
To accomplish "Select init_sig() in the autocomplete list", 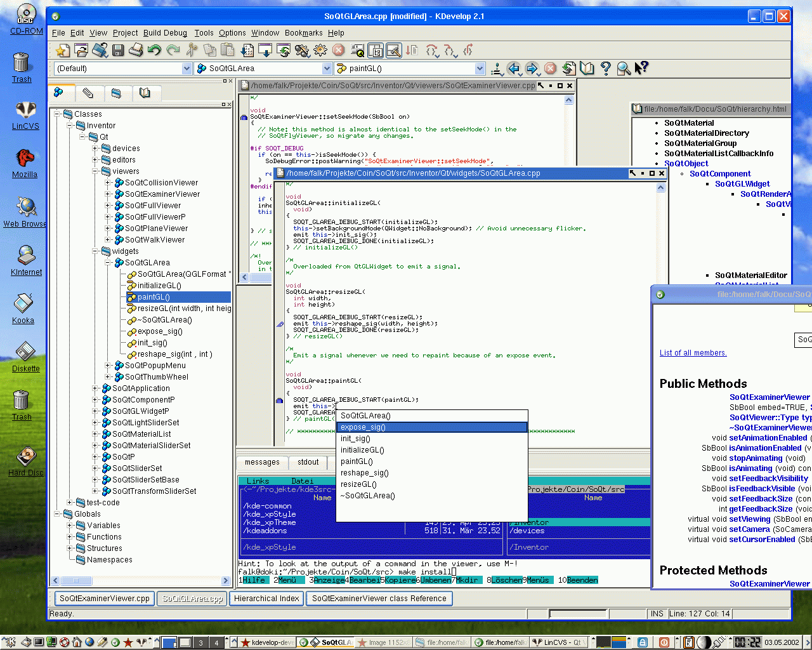I will pyautogui.click(x=355, y=439).
